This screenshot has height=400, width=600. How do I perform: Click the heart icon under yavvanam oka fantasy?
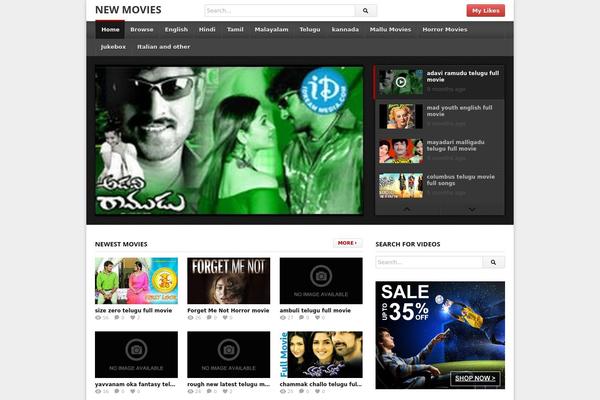point(132,392)
